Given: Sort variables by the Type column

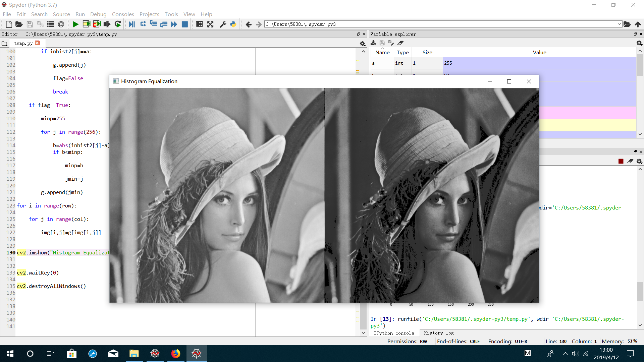Looking at the screenshot, I should point(402,52).
